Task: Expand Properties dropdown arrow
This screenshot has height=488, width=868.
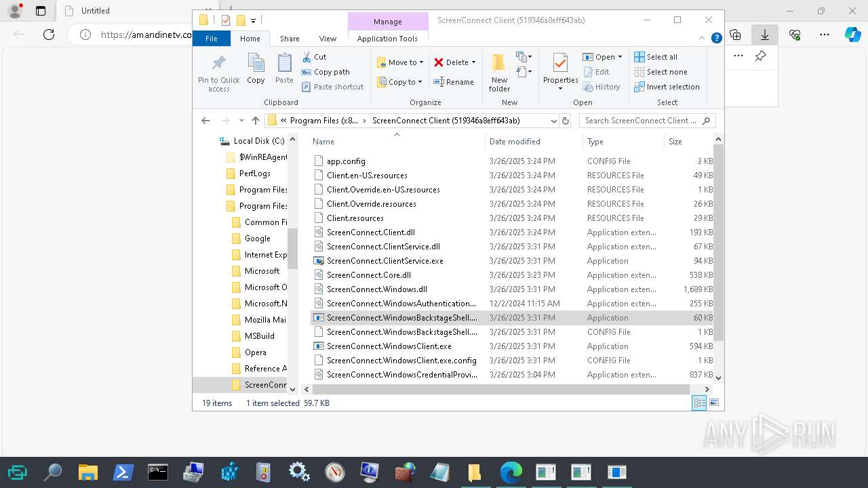Action: tap(560, 89)
